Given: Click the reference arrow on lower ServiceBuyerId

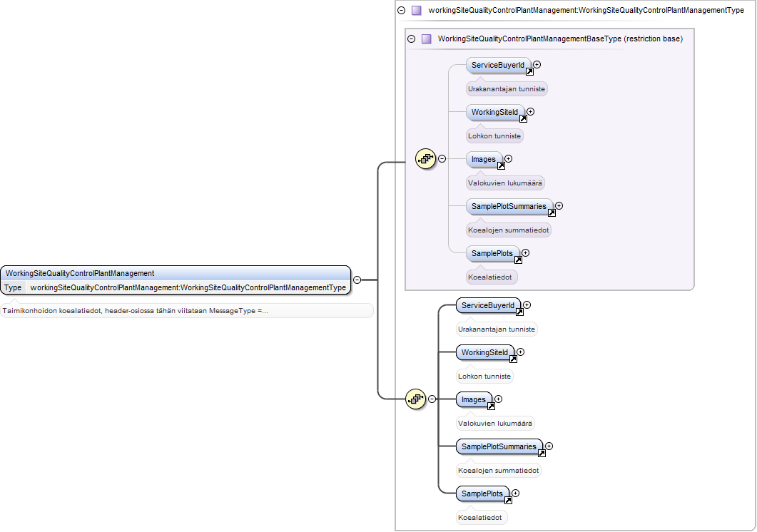Looking at the screenshot, I should 519,312.
